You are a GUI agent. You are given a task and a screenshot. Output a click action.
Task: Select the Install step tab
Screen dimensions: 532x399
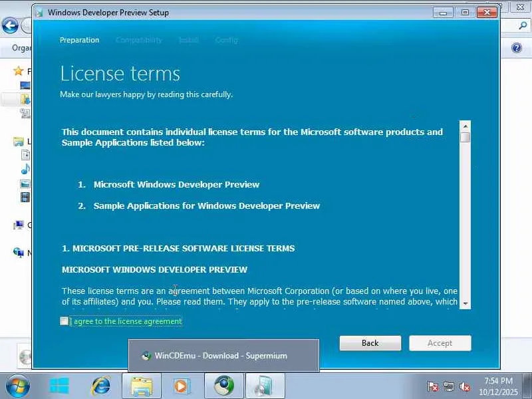pos(189,40)
